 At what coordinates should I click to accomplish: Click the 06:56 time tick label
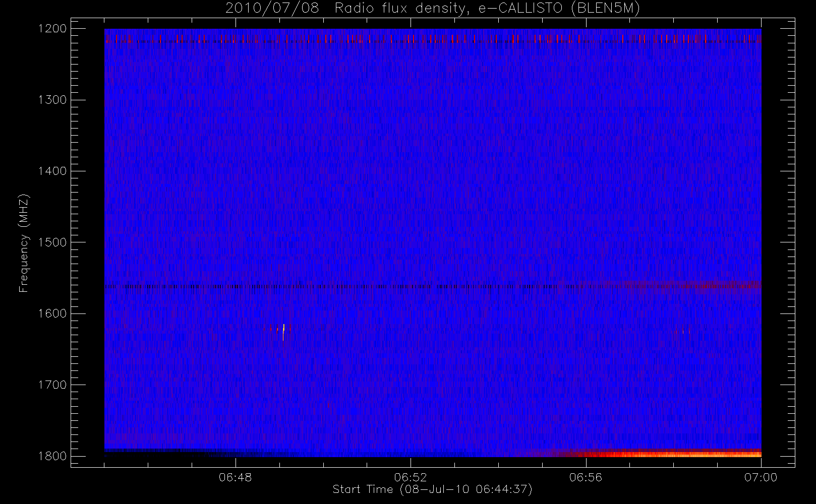(586, 477)
